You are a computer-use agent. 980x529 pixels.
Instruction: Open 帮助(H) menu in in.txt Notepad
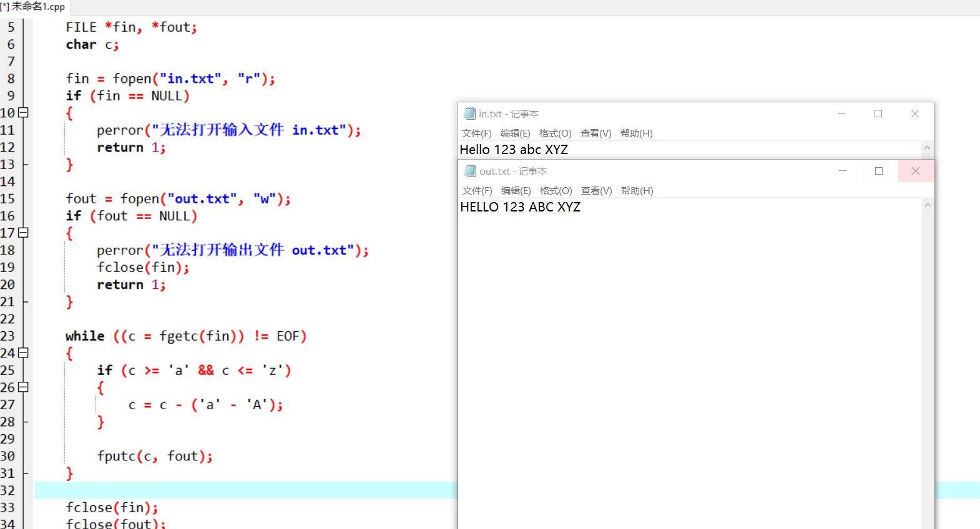637,133
